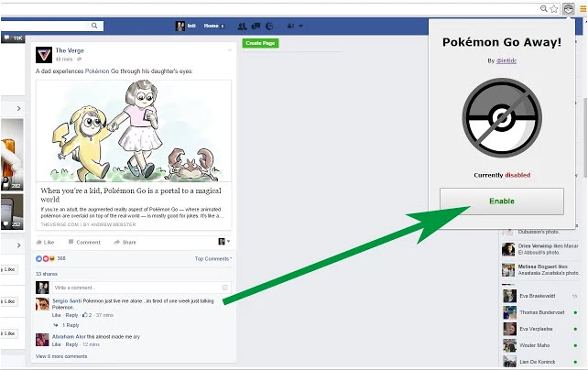Click the emoji icon in comment box
This screenshot has width=588, height=370.
(225, 288)
